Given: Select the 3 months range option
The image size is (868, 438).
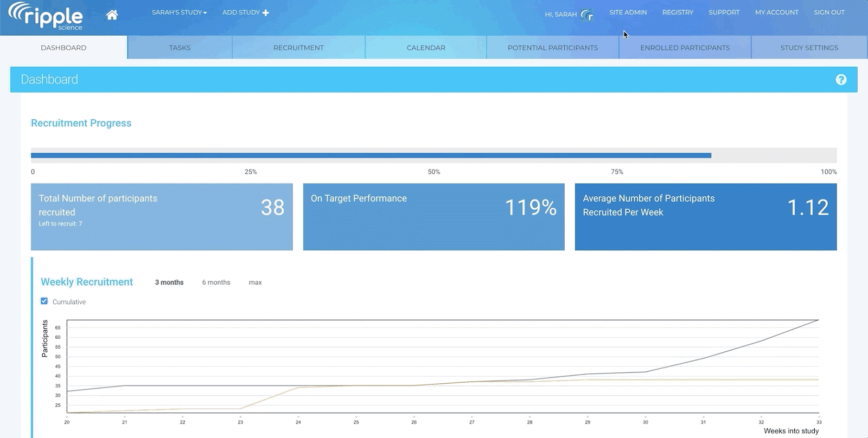Looking at the screenshot, I should pyautogui.click(x=169, y=282).
